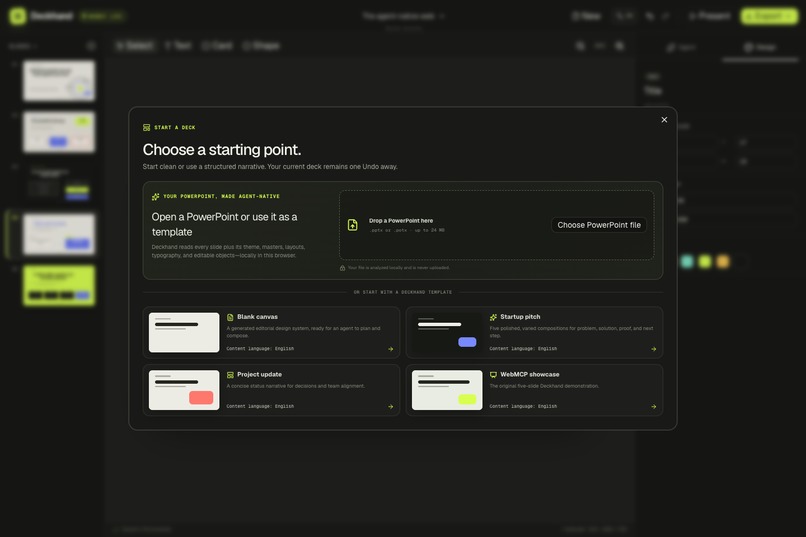Select the green fifth slide thumbnail in the sidebar
This screenshot has height=537, width=806.
[x=59, y=285]
